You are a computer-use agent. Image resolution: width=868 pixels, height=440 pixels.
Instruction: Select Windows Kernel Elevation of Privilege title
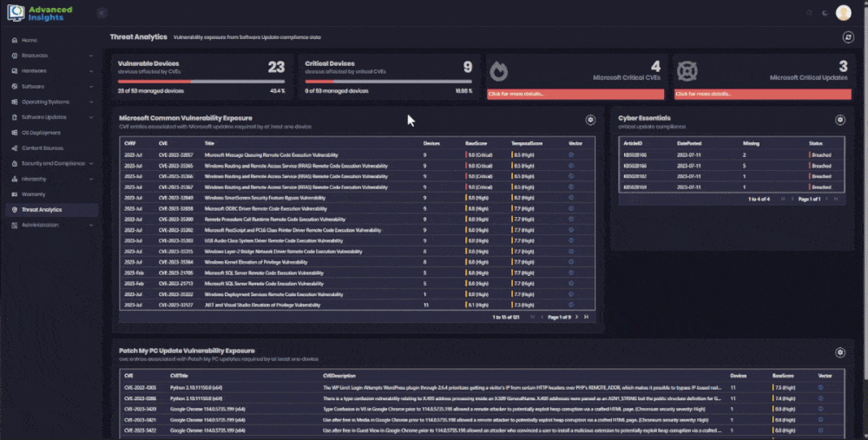[256, 262]
